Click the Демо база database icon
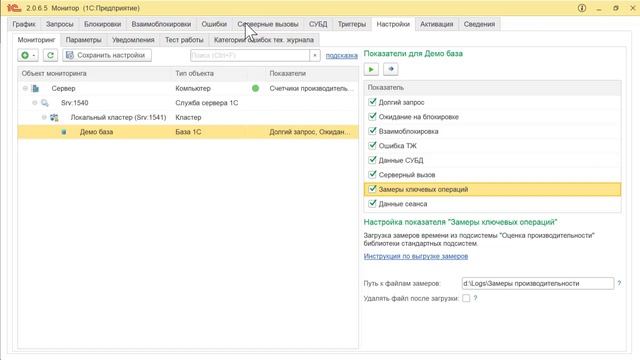Screen dimensions: 640x360 [64, 132]
